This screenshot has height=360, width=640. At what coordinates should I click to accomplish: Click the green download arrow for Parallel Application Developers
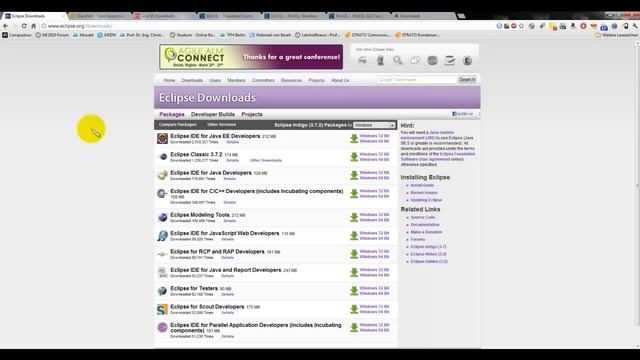354,327
